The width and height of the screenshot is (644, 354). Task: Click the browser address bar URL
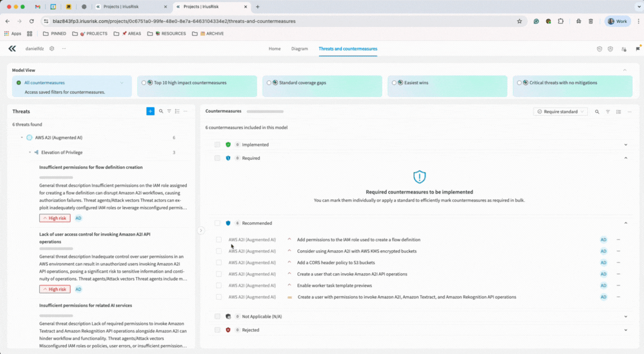point(174,21)
